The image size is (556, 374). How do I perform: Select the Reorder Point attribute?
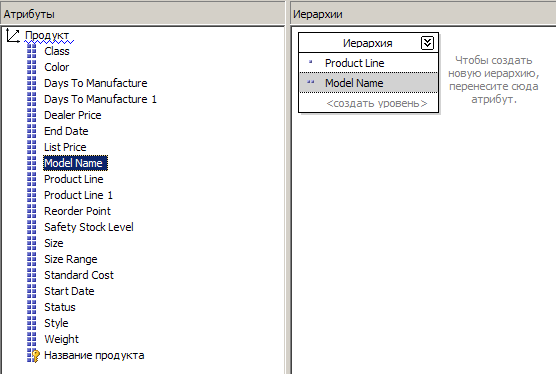[77, 211]
